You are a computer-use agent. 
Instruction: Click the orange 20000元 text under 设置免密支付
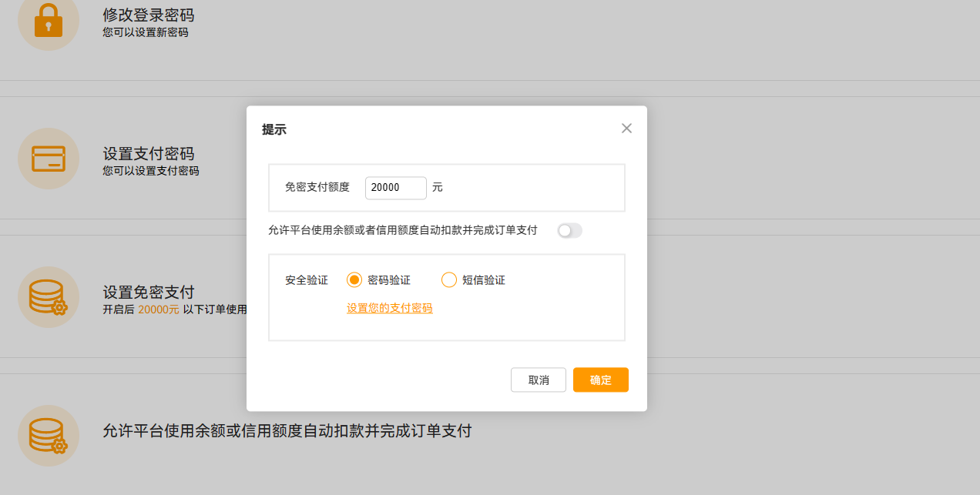[158, 309]
